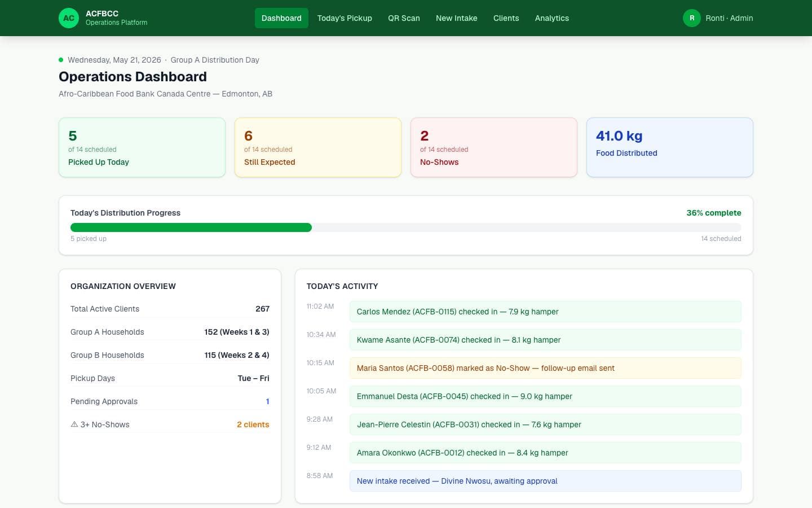Viewport: 812px width, 508px height.
Task: Open Divine Nwosu new intake entry
Action: (x=545, y=481)
